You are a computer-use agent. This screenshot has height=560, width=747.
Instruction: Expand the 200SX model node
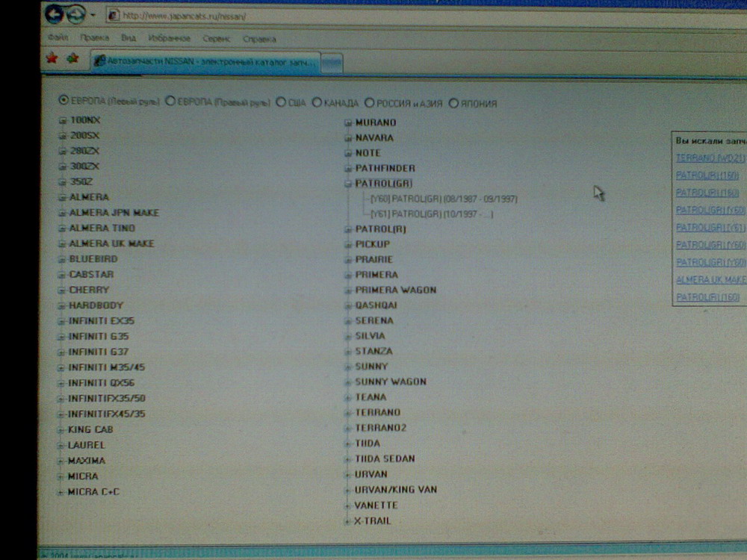[x=63, y=136]
